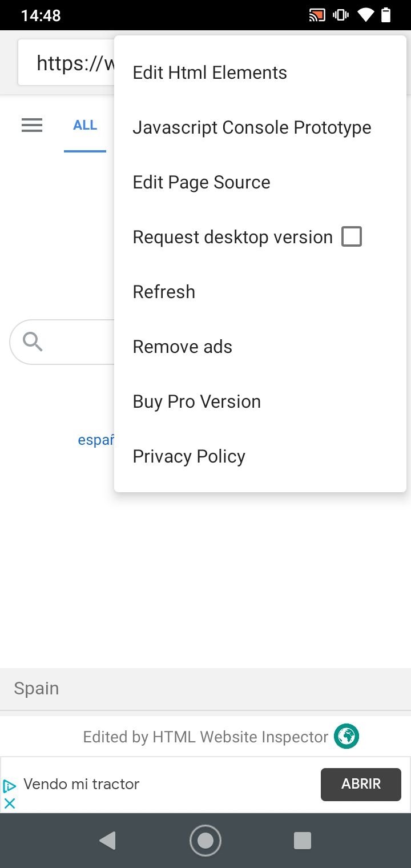Tap the Android home circle icon
411x868 pixels.
coord(205,841)
